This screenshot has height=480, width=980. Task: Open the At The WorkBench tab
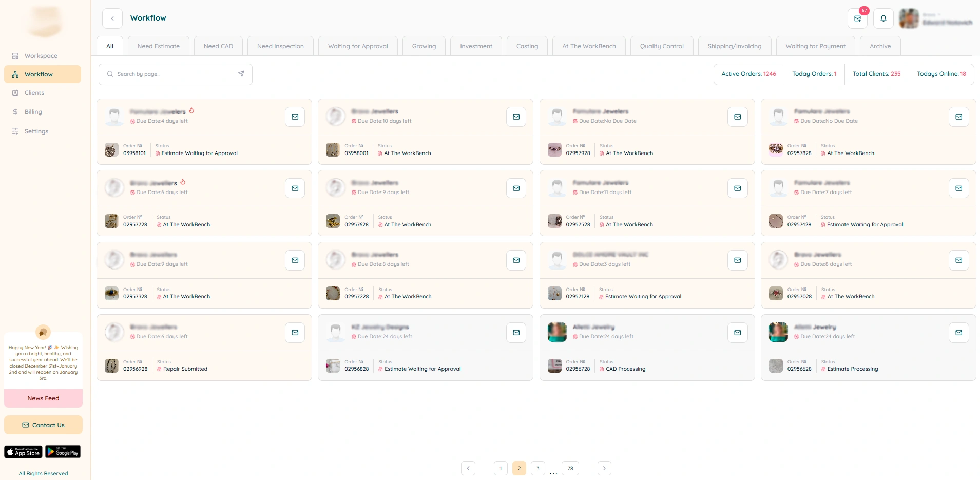[x=589, y=46]
